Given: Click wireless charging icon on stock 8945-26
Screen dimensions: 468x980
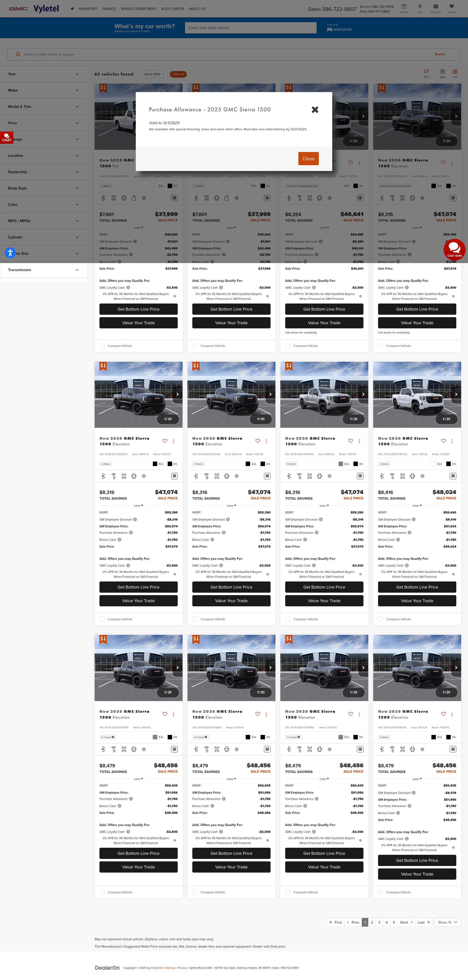Looking at the screenshot, I should point(206,476).
